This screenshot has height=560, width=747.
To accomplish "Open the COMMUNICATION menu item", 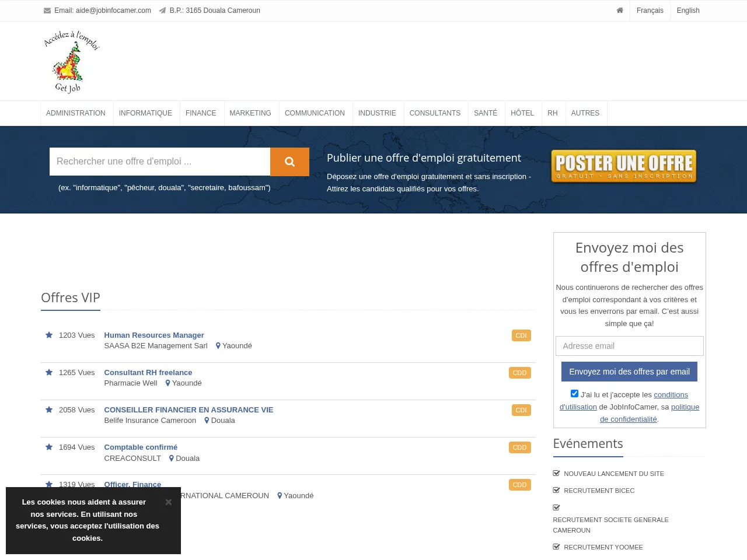I will pyautogui.click(x=315, y=113).
